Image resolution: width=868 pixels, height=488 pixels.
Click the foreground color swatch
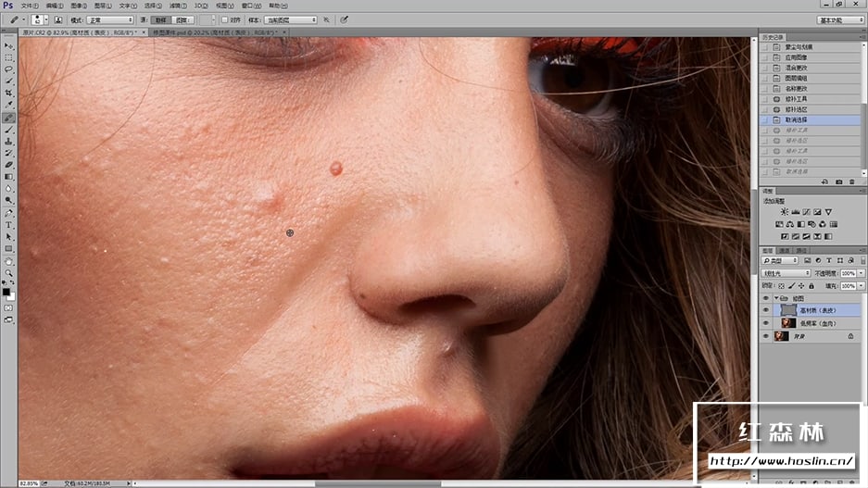(6, 292)
